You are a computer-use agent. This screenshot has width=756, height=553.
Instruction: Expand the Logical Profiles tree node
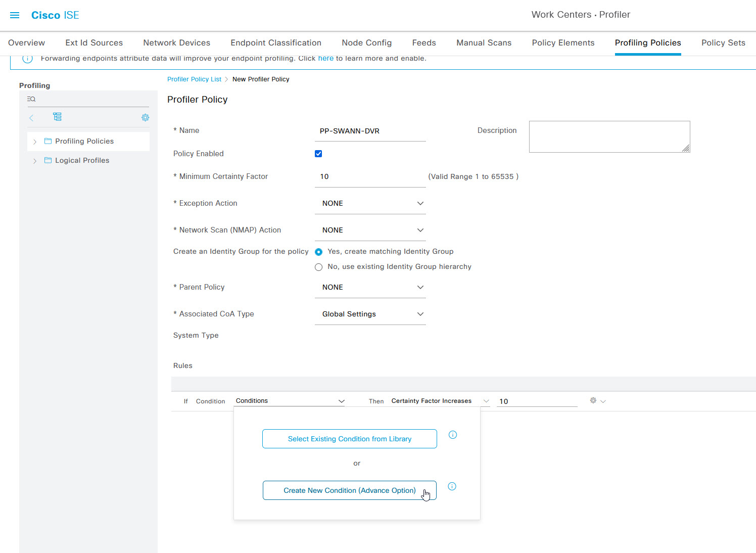click(35, 161)
